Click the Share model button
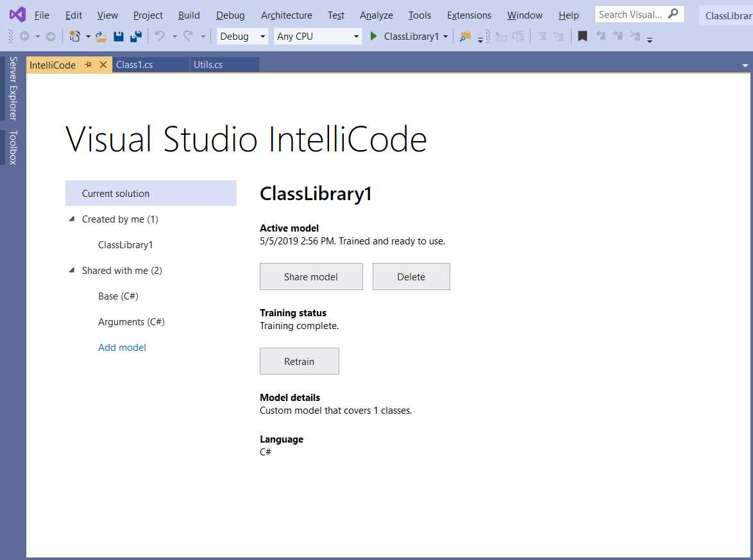Image resolution: width=753 pixels, height=560 pixels. coord(311,276)
